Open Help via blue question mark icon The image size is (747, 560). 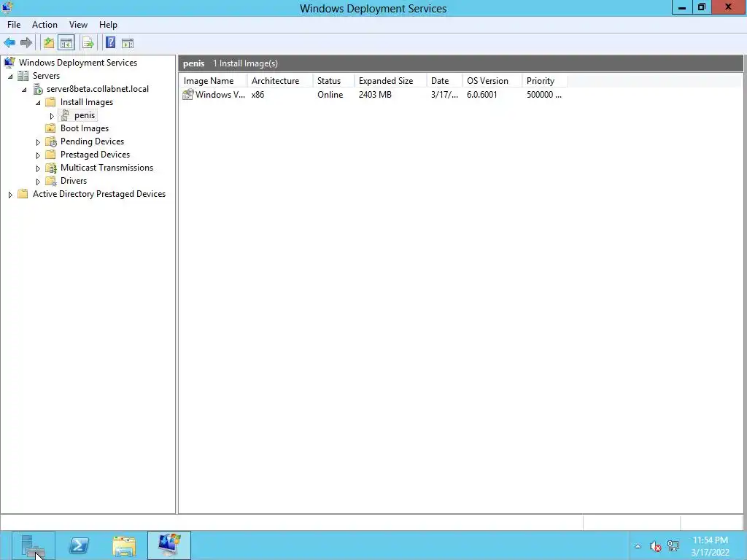[111, 43]
